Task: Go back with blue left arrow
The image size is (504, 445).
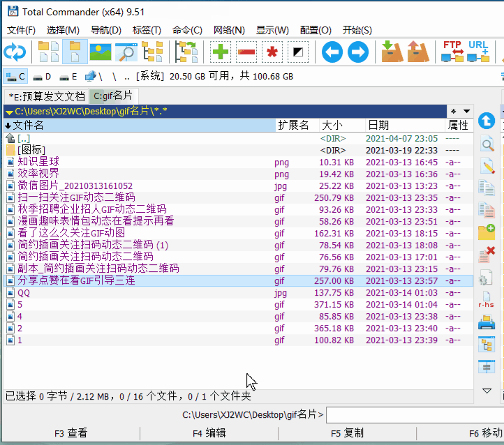Action: 332,52
